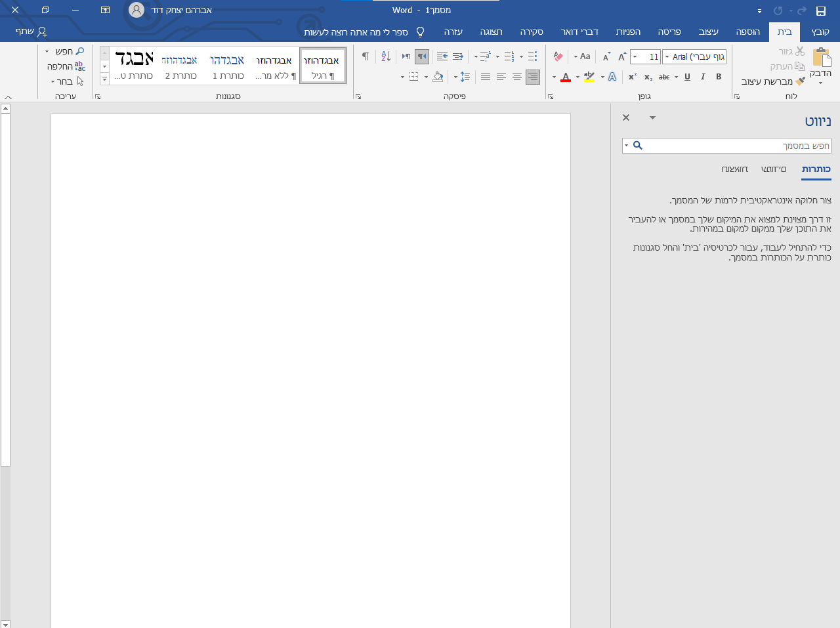Apply a numbered list with the numbering icon
Screen dimensions: 840x628
point(509,56)
